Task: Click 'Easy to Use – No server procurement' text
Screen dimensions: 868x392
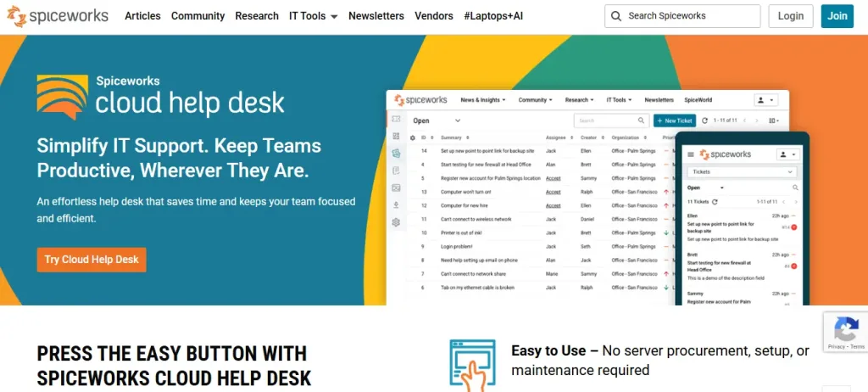Action: tap(660, 361)
